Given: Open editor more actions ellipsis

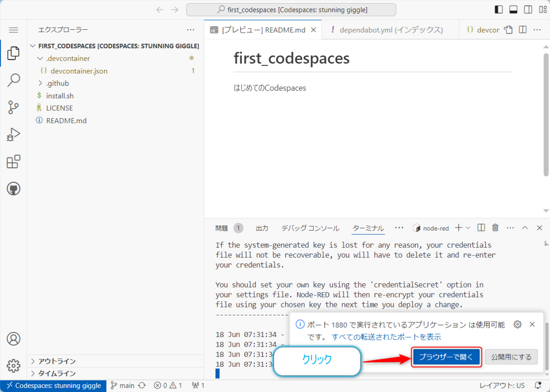Looking at the screenshot, I should pyautogui.click(x=537, y=30).
